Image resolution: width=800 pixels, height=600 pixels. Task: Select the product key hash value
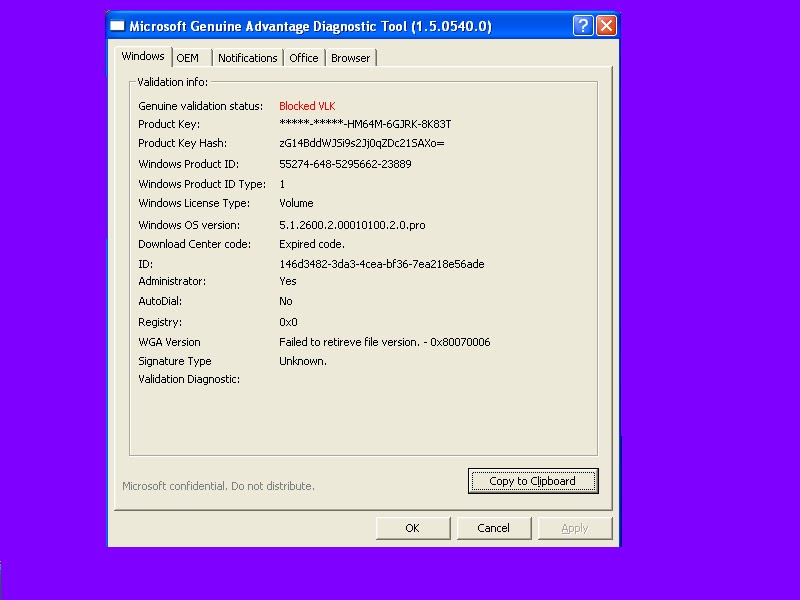click(x=362, y=143)
